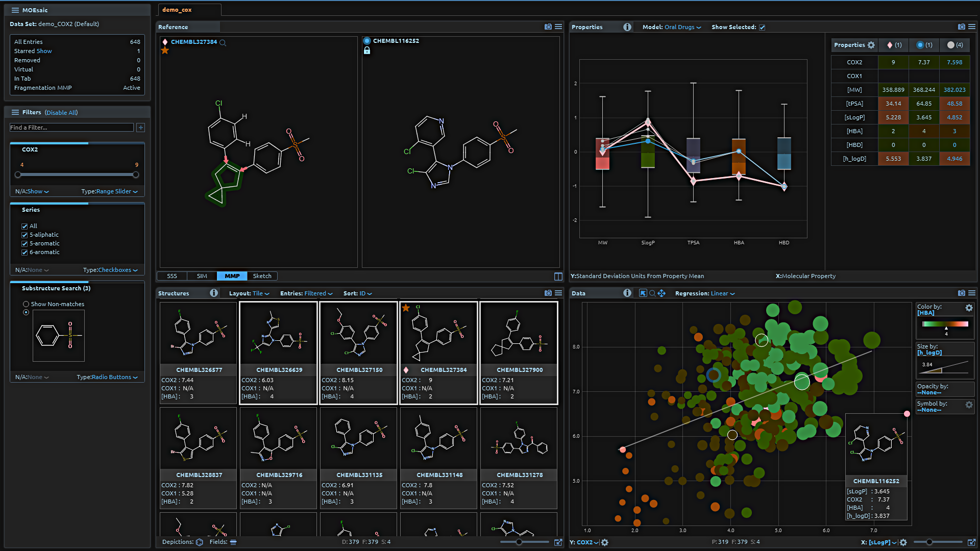Take a snapshot of the Properties panel
Viewport: 980px width, 551px height.
pos(962,27)
